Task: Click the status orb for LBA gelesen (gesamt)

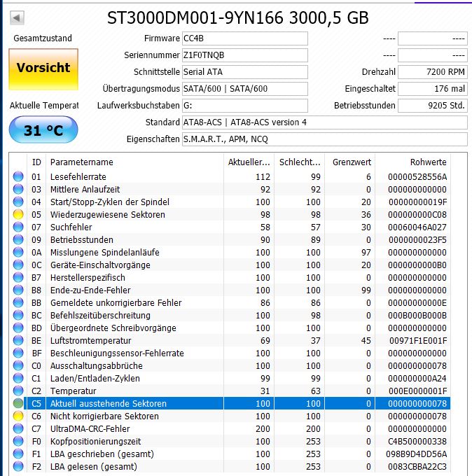Action: click(18, 466)
